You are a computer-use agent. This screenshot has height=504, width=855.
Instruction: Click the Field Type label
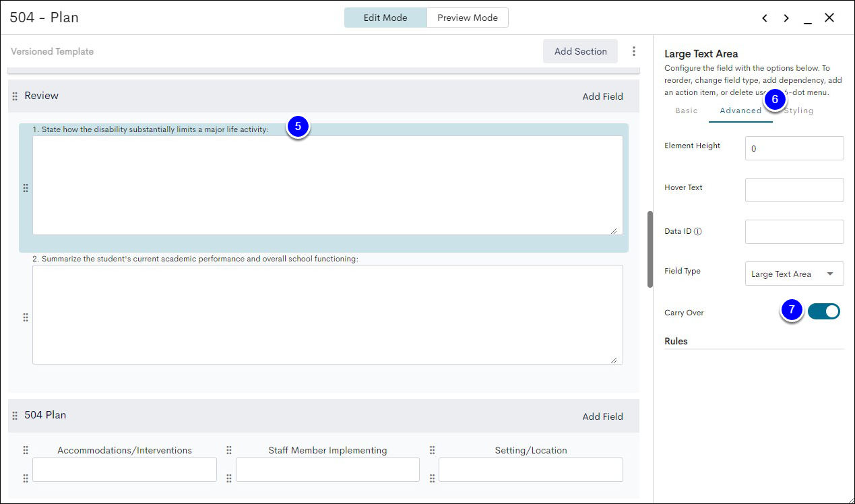coord(683,271)
